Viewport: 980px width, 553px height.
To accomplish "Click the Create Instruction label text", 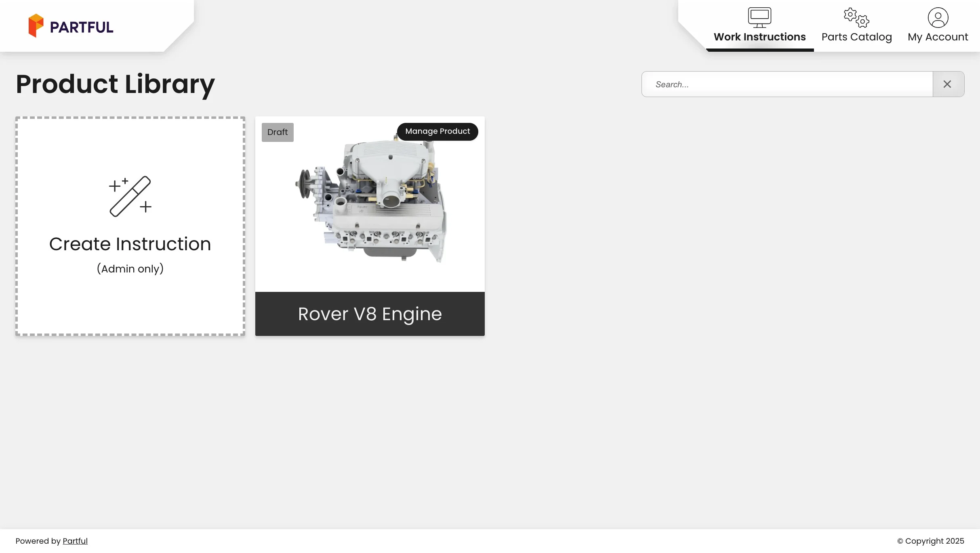I will pyautogui.click(x=130, y=244).
